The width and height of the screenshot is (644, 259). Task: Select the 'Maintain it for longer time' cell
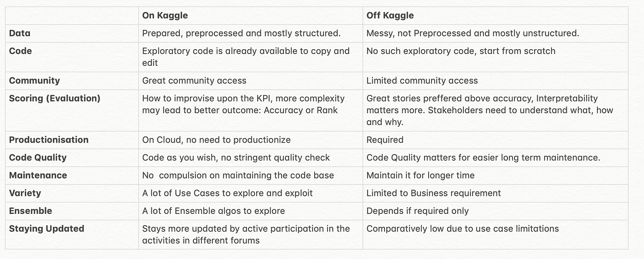click(420, 175)
